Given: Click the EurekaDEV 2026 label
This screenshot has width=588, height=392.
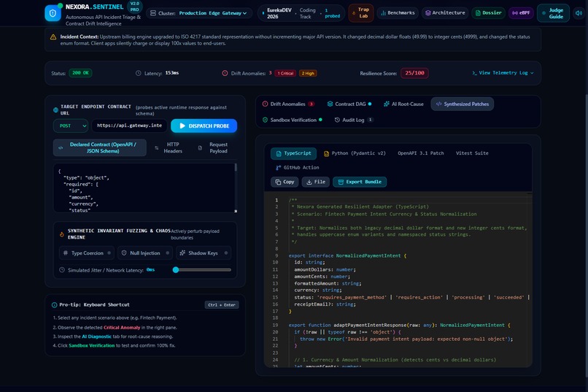Looking at the screenshot, I should coord(279,13).
